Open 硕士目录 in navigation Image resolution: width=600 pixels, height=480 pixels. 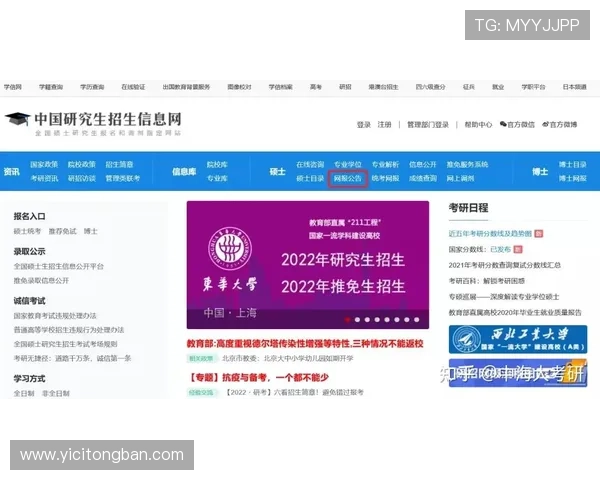coord(310,178)
